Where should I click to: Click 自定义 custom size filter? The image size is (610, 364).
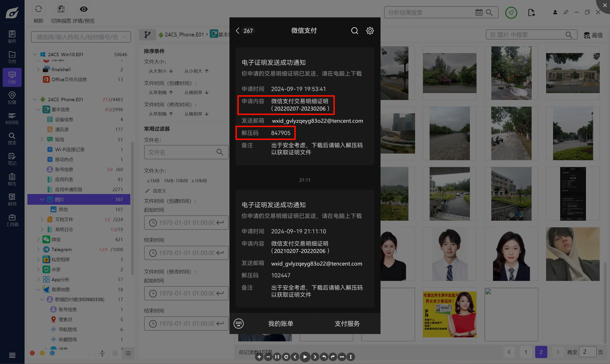point(156,191)
